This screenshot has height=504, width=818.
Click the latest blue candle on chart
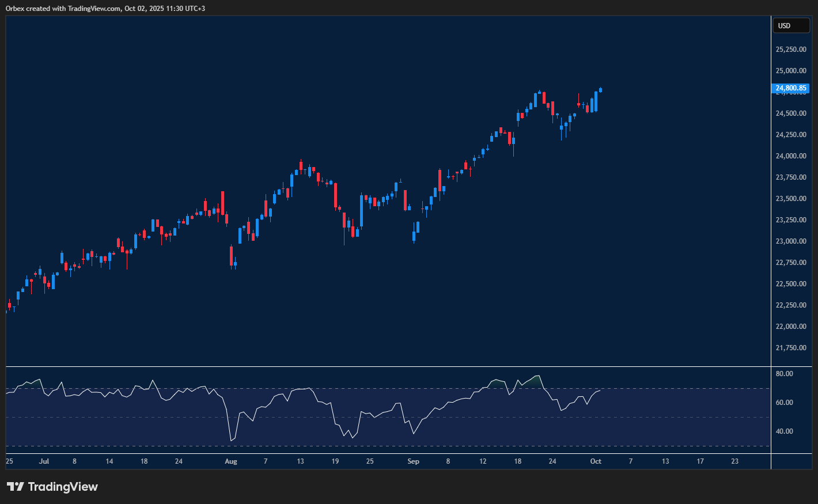click(x=600, y=89)
